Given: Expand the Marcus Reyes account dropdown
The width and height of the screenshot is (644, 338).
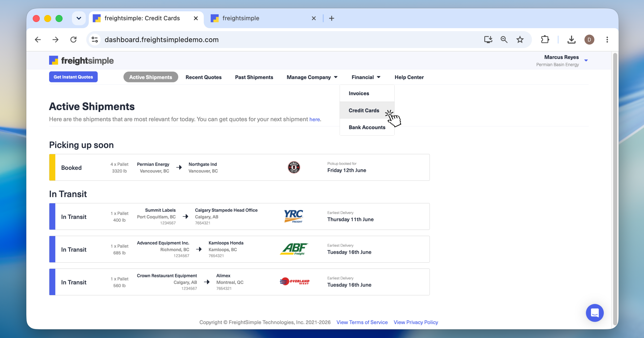Looking at the screenshot, I should click(x=586, y=61).
